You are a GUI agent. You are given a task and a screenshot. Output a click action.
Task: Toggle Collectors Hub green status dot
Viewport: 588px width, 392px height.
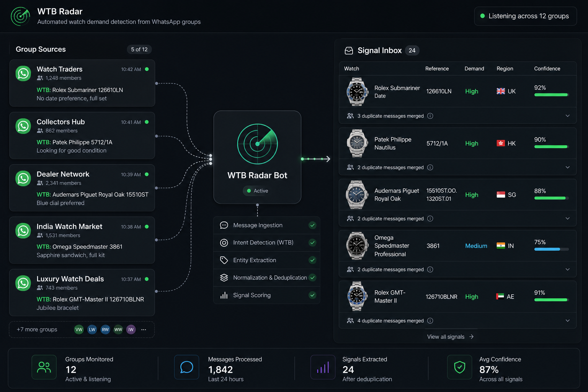point(147,122)
